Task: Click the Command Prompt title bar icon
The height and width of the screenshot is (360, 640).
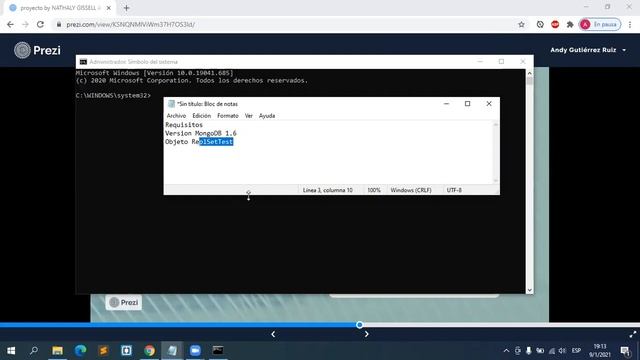Action: pyautogui.click(x=83, y=62)
